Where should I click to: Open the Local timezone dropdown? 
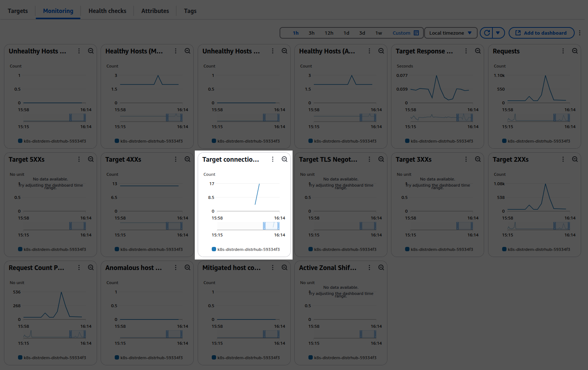(451, 32)
